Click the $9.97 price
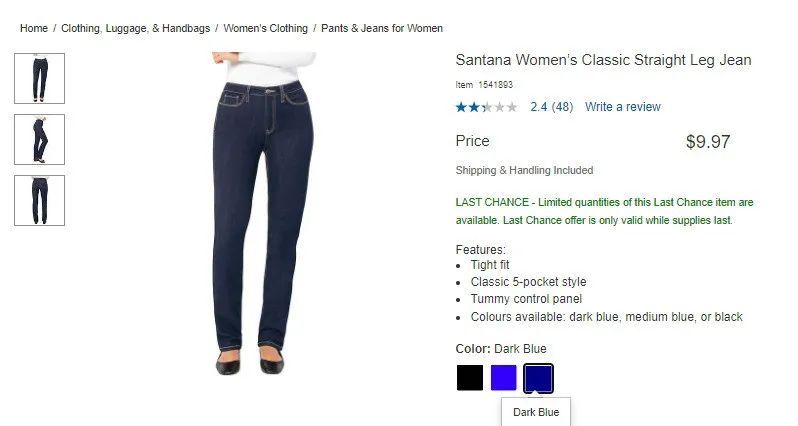This screenshot has width=798, height=426. [x=708, y=141]
